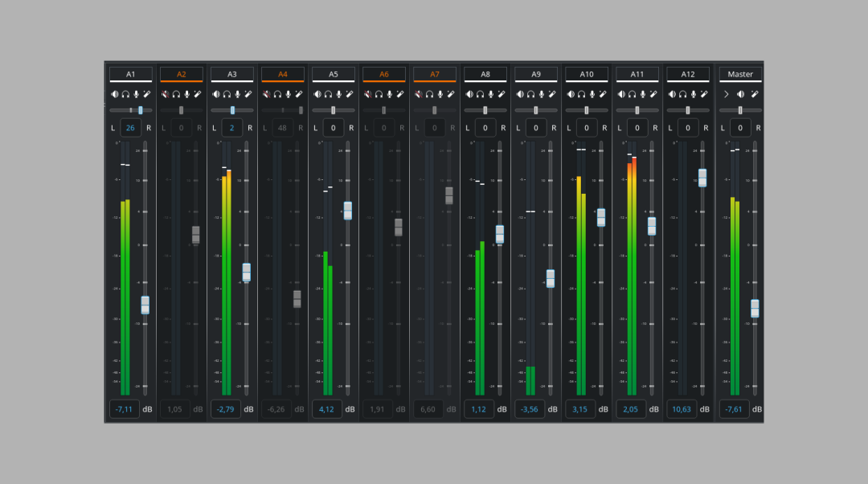Image resolution: width=868 pixels, height=484 pixels.
Task: Open the effects wand for track A1
Action: (146, 94)
